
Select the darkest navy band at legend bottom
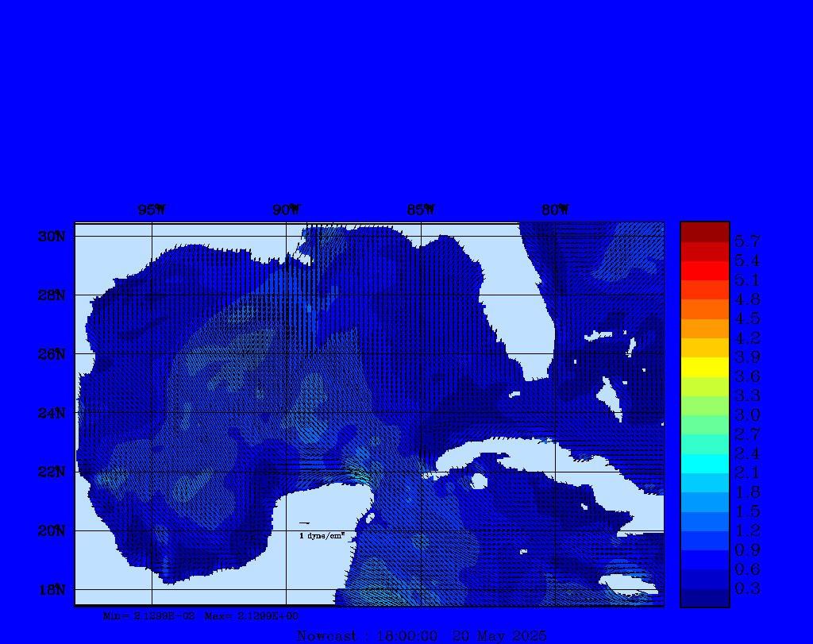pos(704,598)
